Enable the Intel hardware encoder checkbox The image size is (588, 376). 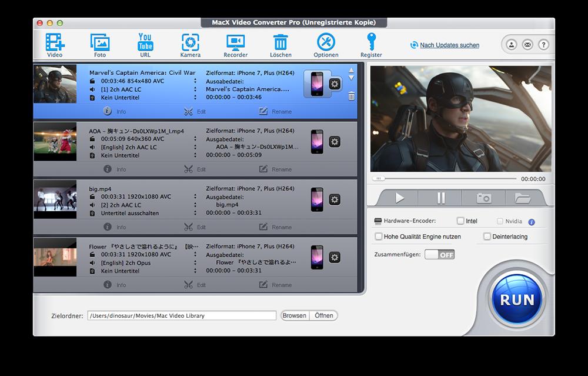460,221
